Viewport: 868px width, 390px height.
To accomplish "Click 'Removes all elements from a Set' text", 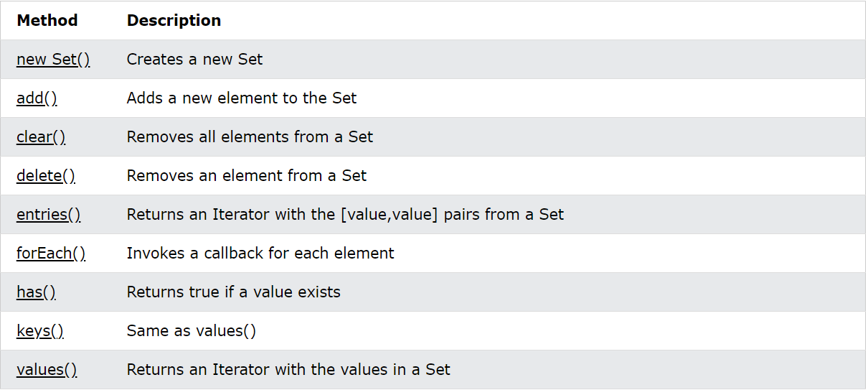I will 250,137.
